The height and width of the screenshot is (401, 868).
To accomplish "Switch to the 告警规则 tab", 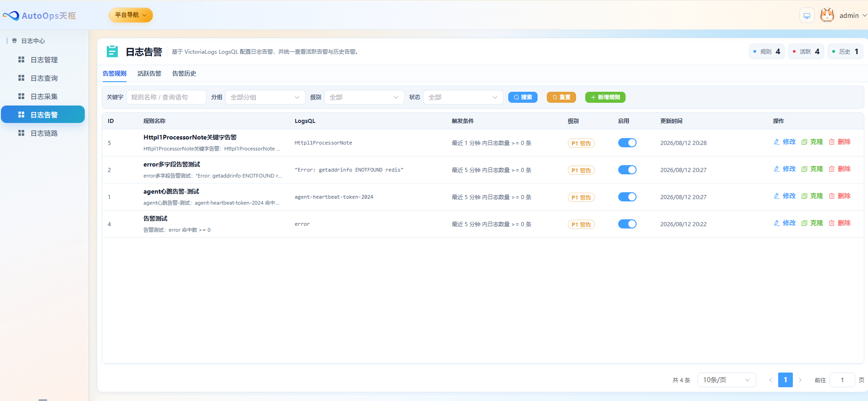I will click(115, 73).
